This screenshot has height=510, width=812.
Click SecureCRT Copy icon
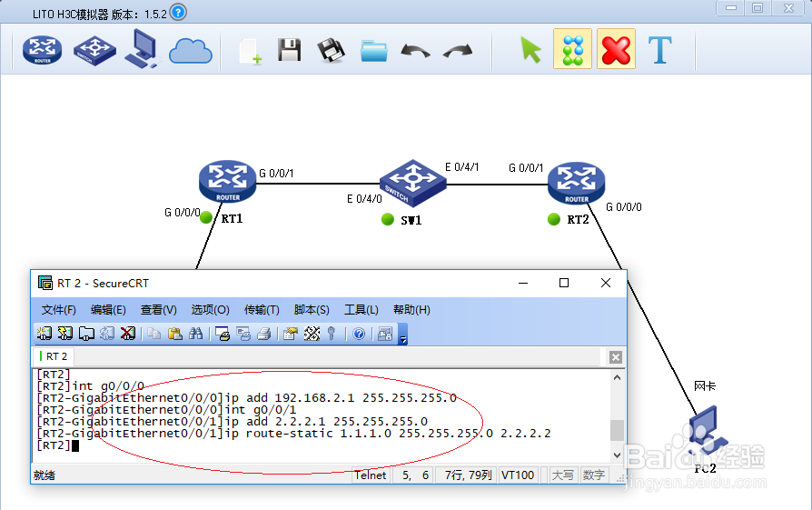click(x=153, y=334)
